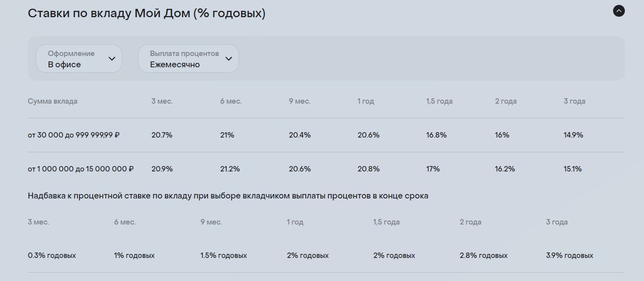
Task: Click the Сумма вклада column header
Action: coord(53,101)
